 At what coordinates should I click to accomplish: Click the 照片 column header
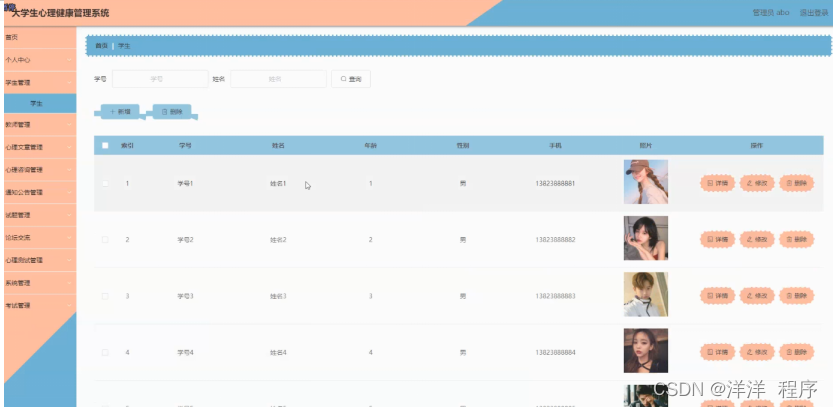tap(645, 146)
